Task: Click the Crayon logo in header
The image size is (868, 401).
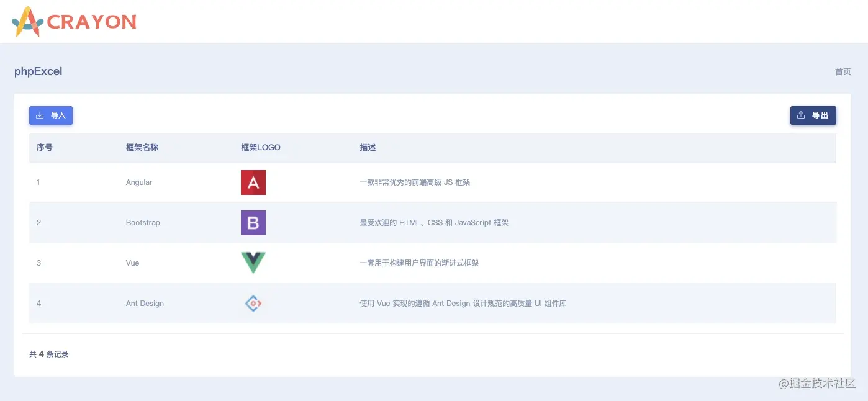Action: coord(74,22)
